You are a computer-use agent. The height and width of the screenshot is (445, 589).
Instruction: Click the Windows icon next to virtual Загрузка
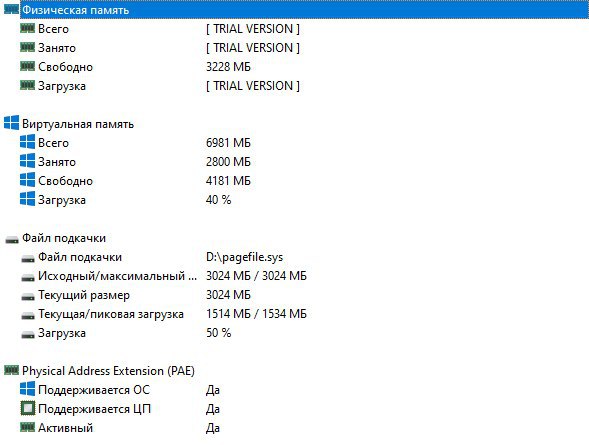click(x=27, y=199)
